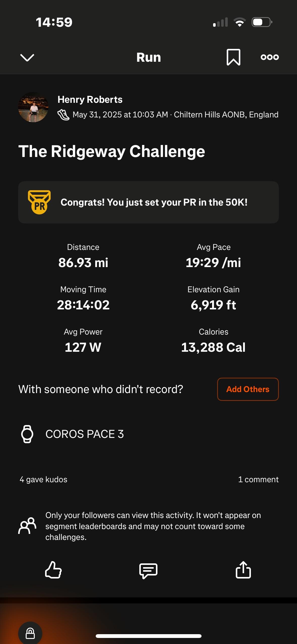Open the 50K PR medal icon
Viewport: 297px width, 644px height.
tap(39, 202)
